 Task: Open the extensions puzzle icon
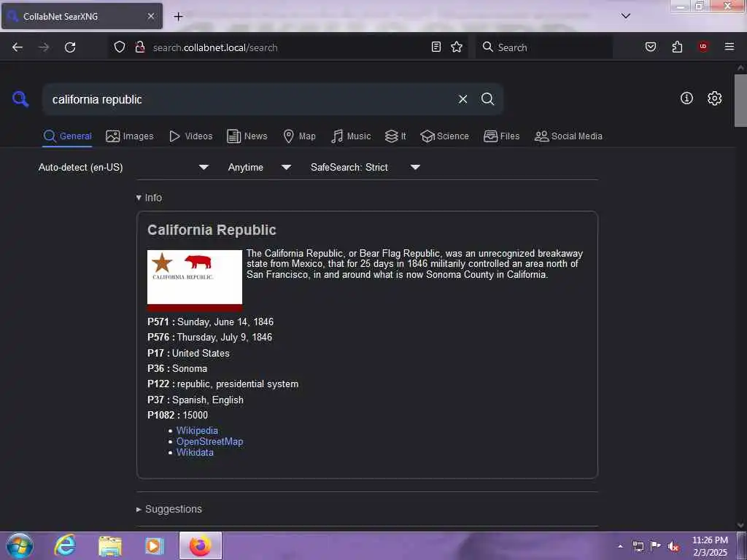point(677,47)
